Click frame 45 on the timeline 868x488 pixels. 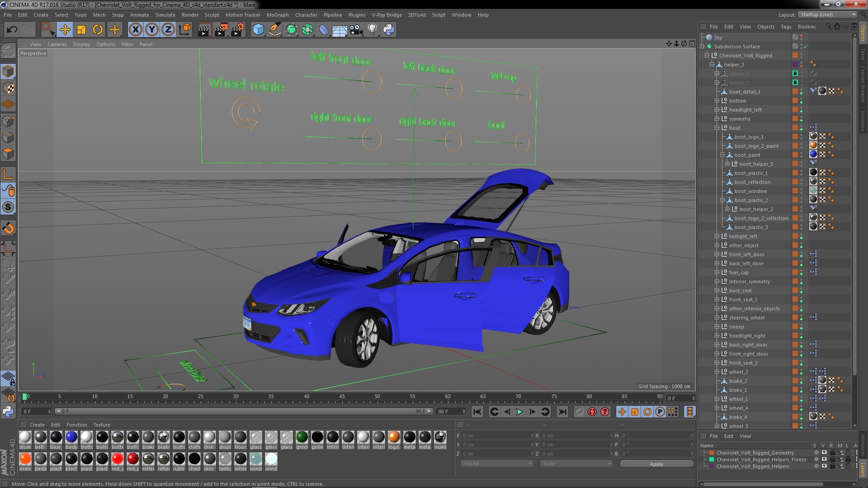click(x=342, y=398)
